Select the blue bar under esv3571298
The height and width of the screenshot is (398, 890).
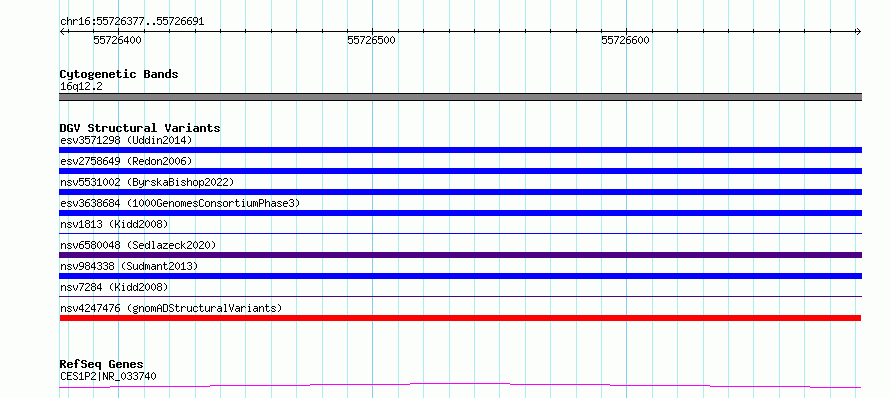[460, 150]
